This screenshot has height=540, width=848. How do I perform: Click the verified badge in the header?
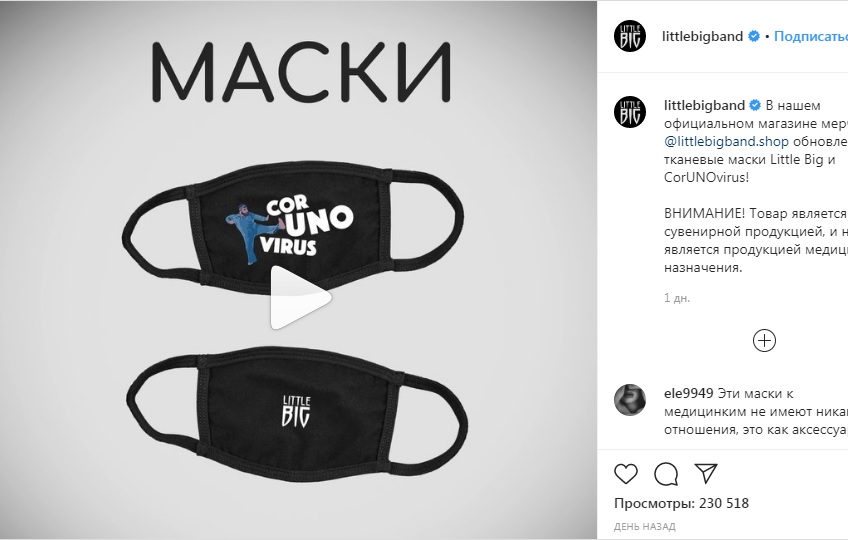[x=753, y=36]
